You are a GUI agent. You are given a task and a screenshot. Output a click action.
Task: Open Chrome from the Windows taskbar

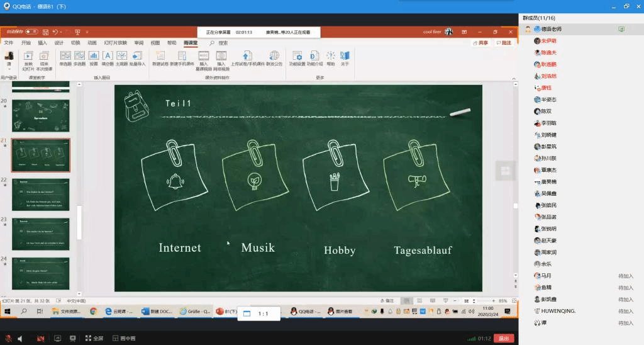pos(93,312)
